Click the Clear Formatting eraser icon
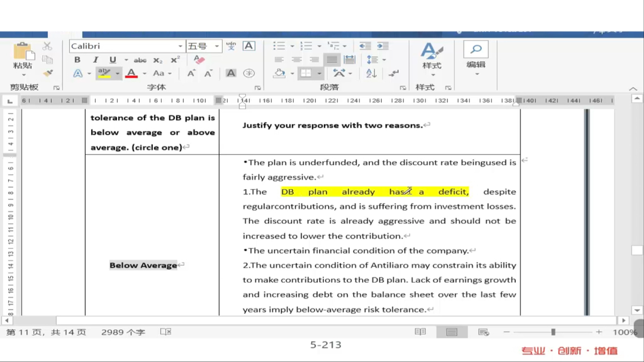Image resolution: width=644 pixels, height=362 pixels. (x=199, y=60)
